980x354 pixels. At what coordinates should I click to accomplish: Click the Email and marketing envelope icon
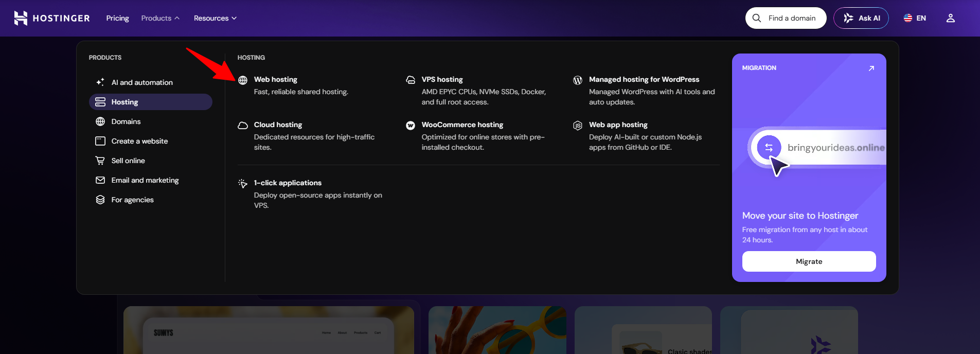pos(100,180)
